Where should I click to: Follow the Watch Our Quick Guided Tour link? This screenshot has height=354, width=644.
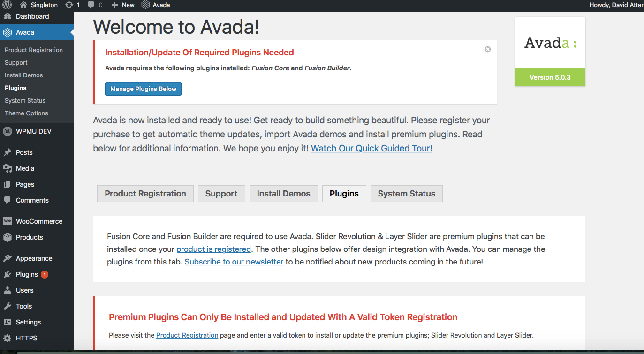coord(371,148)
